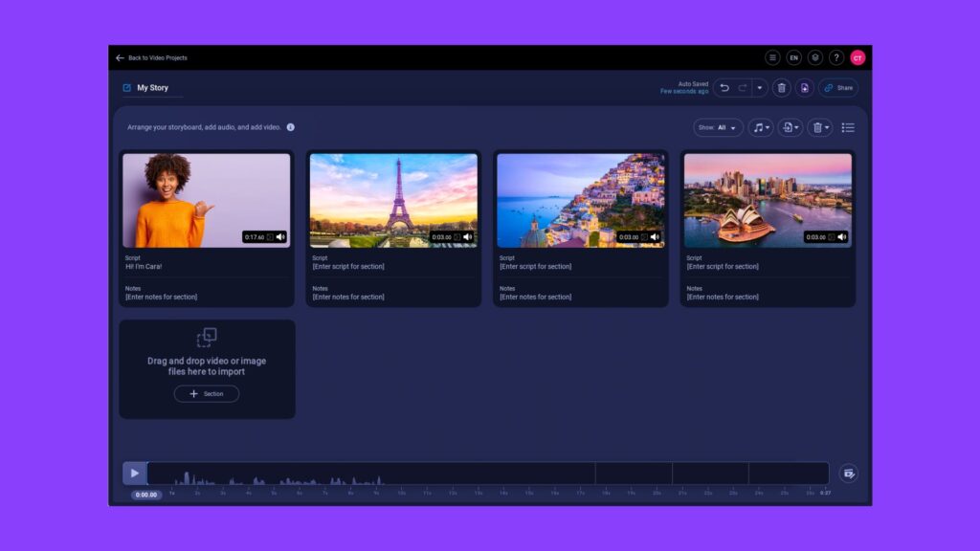Return to Back to Video Projects
Viewport: 980px width, 551px height.
pyautogui.click(x=153, y=57)
